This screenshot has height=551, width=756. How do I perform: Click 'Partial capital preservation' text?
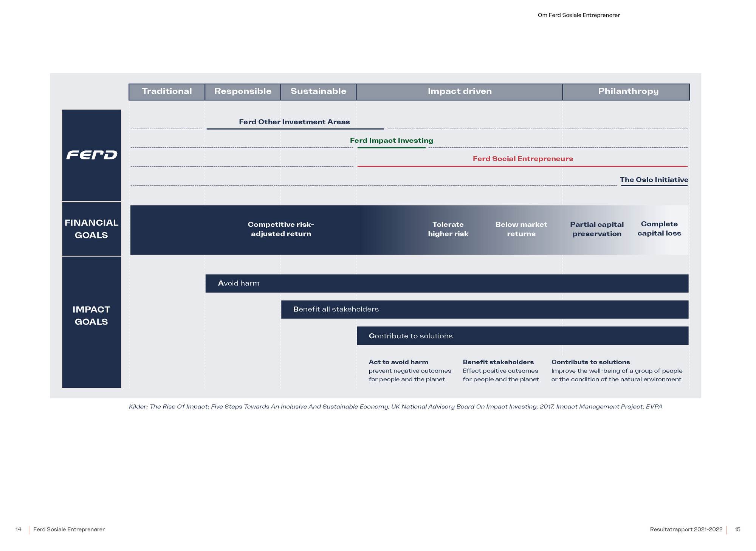[x=597, y=229]
